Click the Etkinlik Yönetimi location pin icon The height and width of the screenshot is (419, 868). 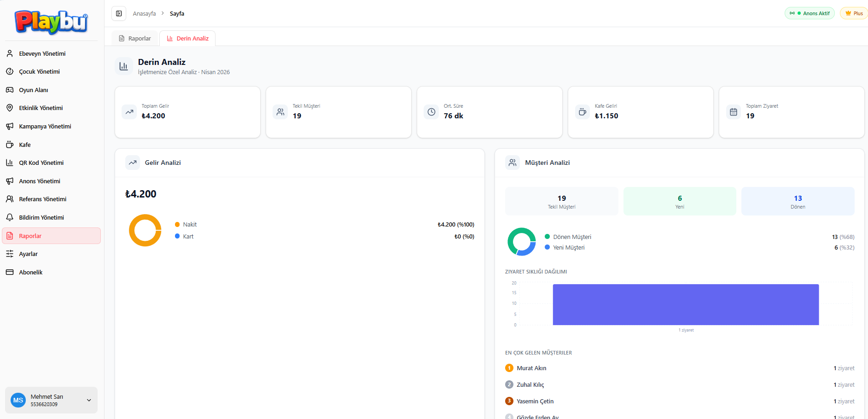click(10, 108)
